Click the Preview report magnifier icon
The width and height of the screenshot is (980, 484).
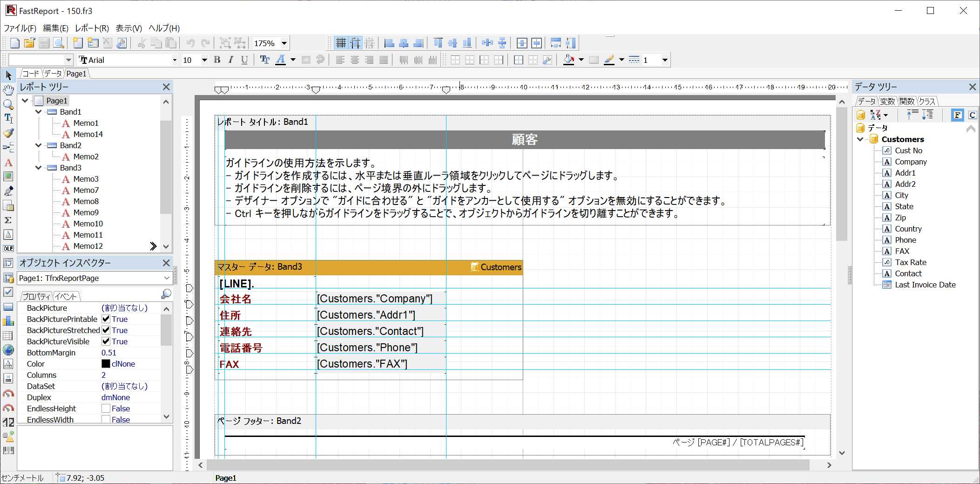(59, 43)
